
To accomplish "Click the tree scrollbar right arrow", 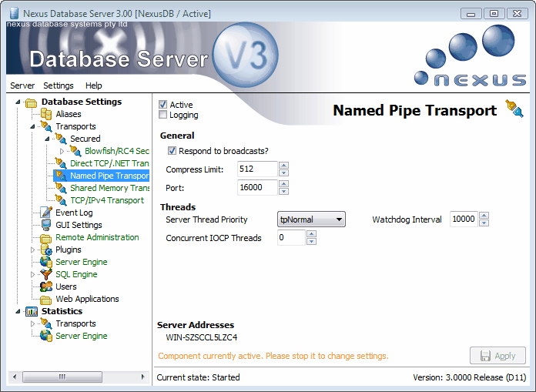I will point(143,377).
